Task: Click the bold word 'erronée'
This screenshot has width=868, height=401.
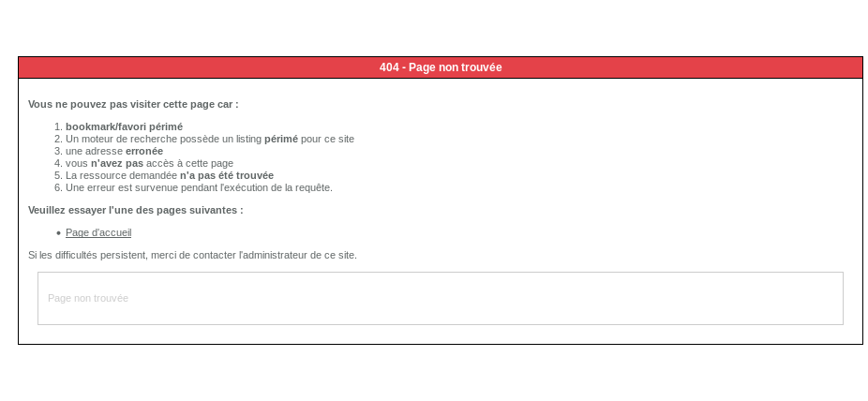Action: (144, 151)
